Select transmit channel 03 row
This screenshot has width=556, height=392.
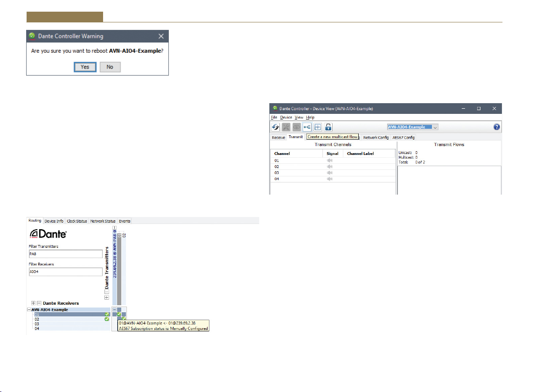pos(333,173)
